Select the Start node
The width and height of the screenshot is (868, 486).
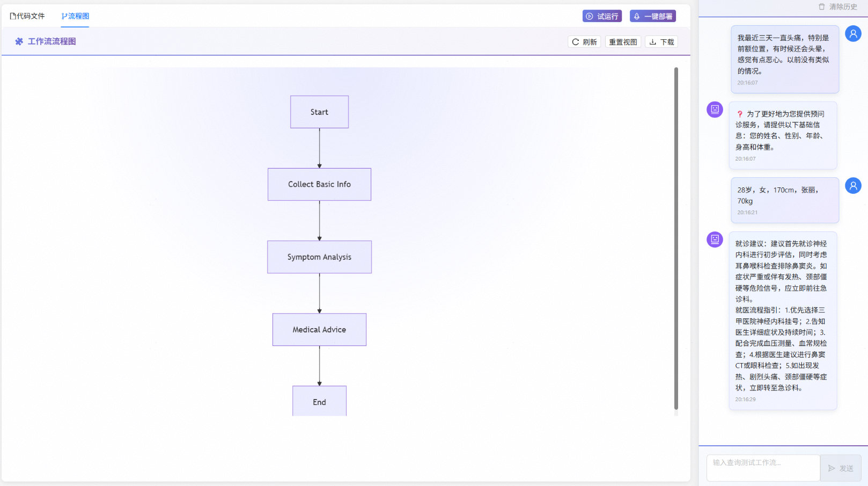tap(319, 112)
